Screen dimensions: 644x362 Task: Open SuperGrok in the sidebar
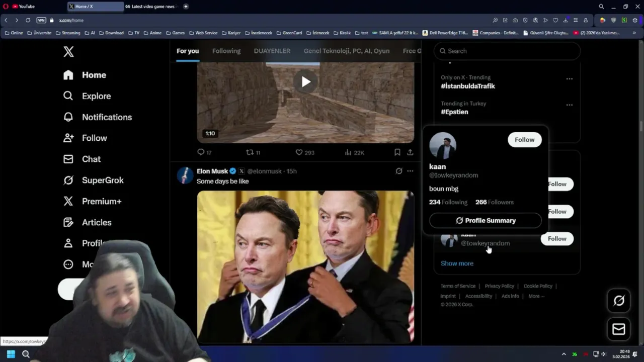[x=93, y=180]
